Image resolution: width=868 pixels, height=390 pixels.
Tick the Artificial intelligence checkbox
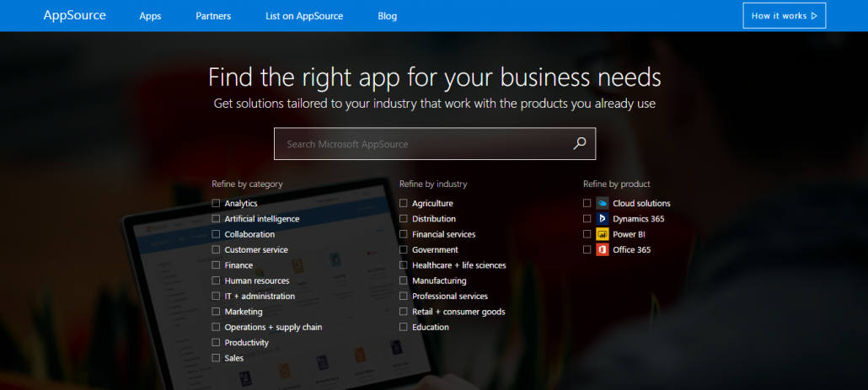coord(216,218)
